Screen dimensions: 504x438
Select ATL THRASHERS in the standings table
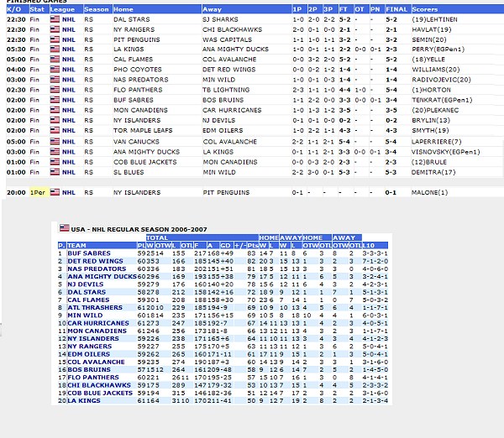coord(91,307)
